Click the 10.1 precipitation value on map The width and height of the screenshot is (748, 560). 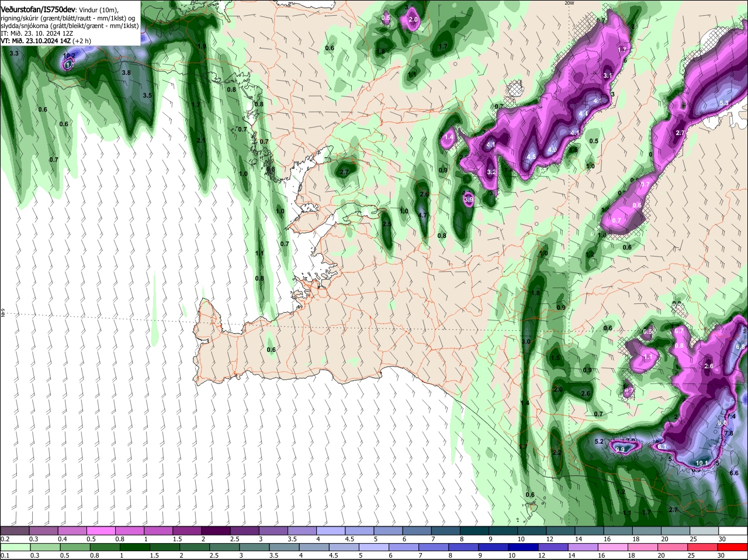tap(702, 464)
